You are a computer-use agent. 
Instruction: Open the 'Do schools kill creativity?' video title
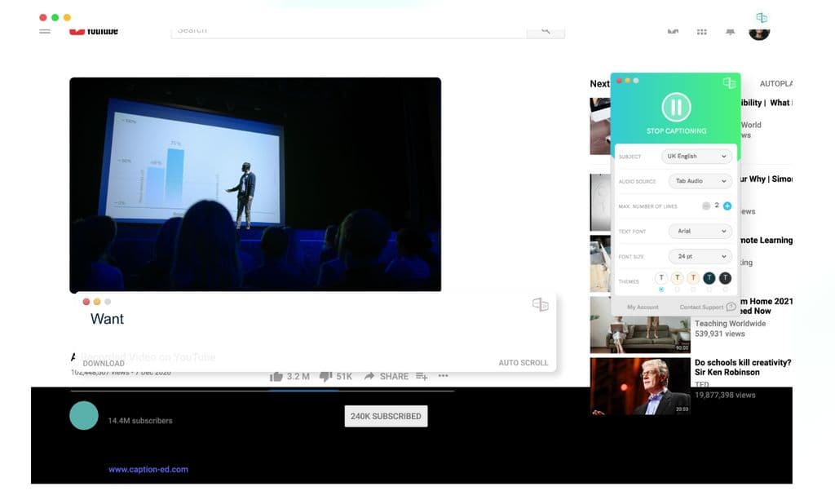pyautogui.click(x=743, y=368)
